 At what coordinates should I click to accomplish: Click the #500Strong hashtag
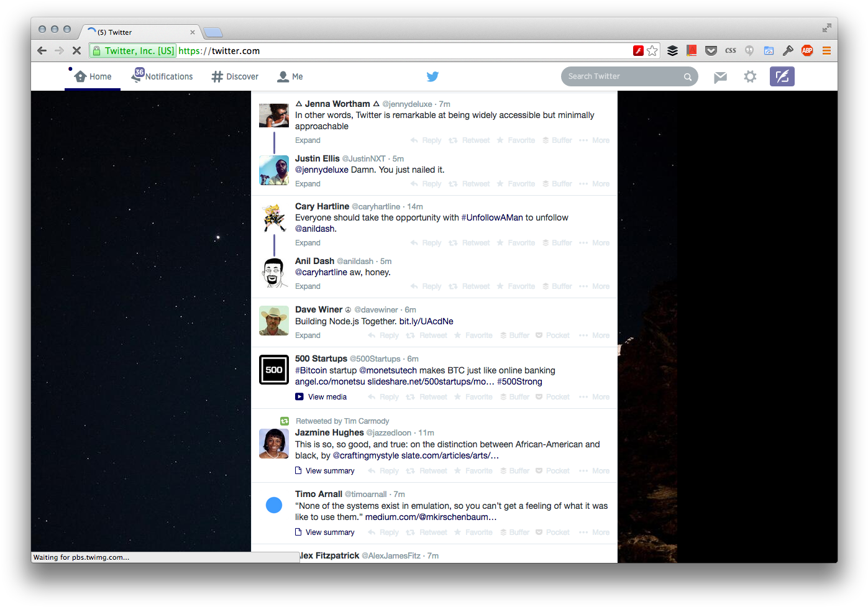tap(519, 381)
